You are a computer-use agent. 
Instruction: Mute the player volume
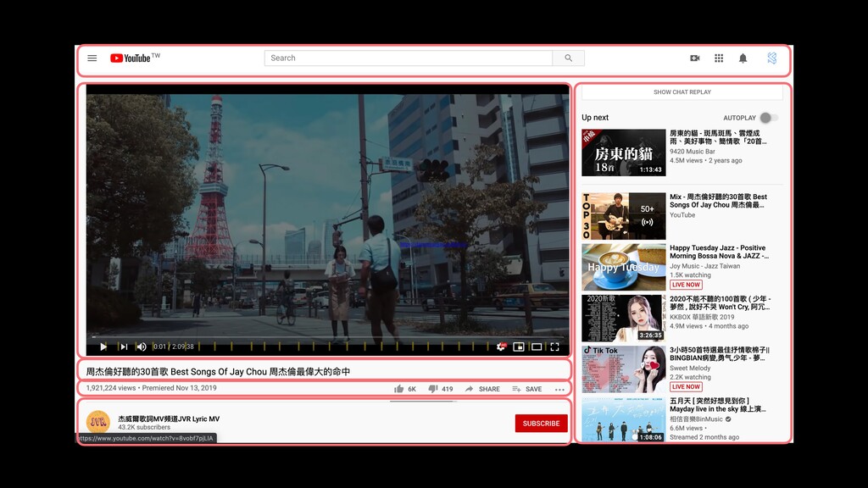[x=142, y=347]
